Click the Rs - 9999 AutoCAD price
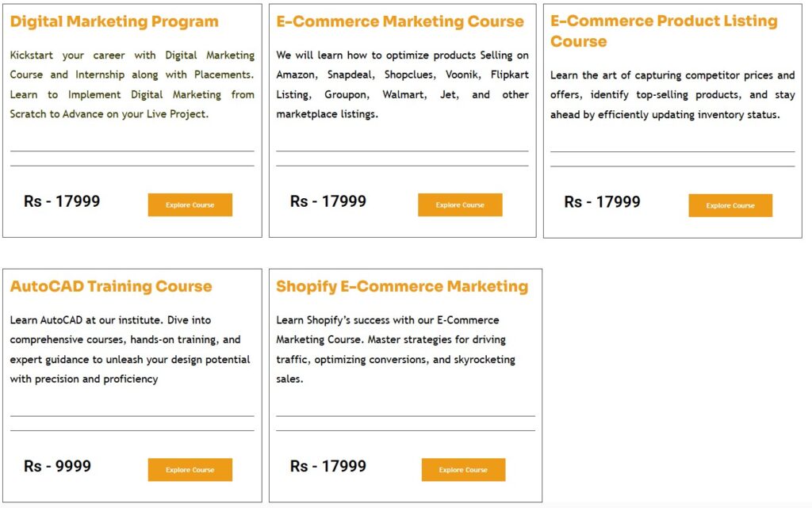 [57, 466]
